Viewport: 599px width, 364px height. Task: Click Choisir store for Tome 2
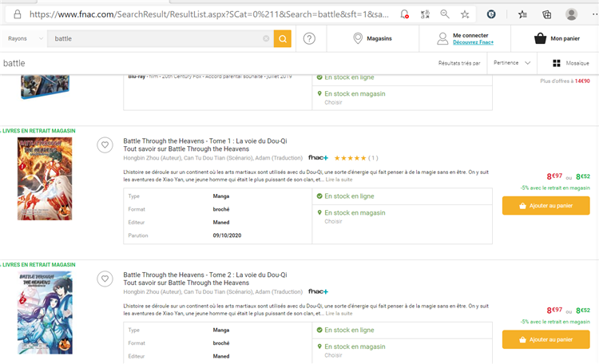point(333,355)
